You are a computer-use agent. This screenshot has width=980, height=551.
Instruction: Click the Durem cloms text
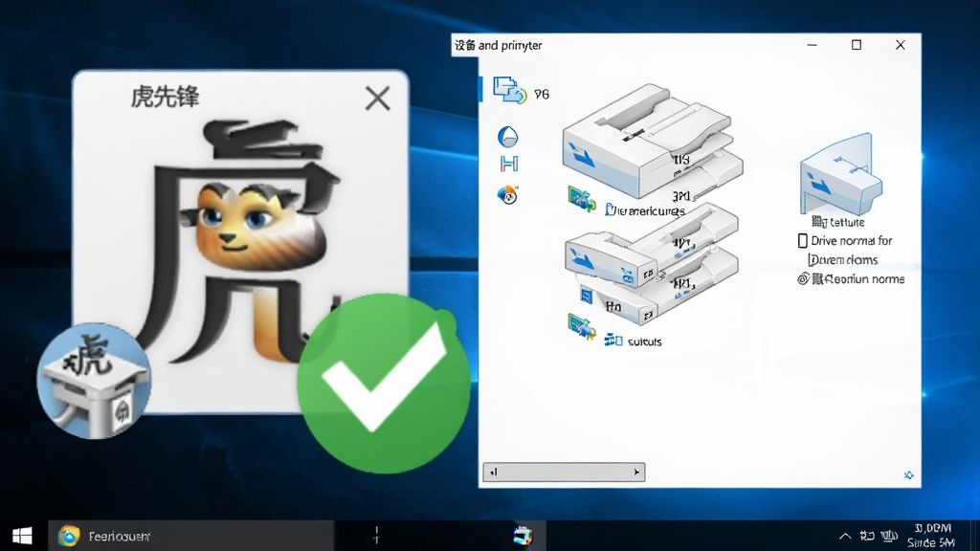(843, 260)
